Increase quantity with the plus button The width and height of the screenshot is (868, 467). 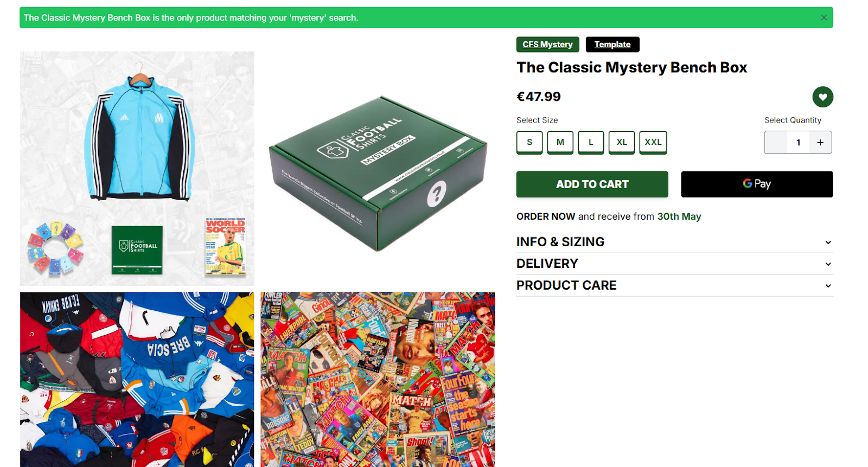tap(820, 143)
